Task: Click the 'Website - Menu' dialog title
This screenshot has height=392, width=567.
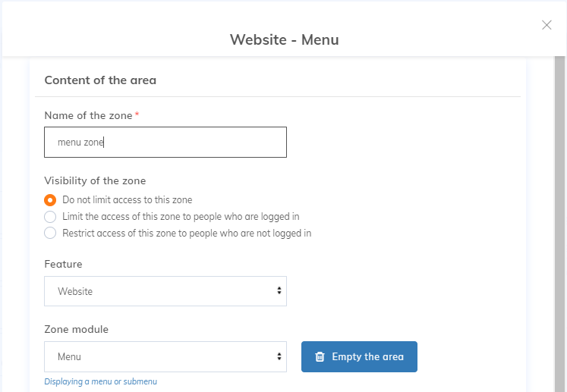Action: 284,39
